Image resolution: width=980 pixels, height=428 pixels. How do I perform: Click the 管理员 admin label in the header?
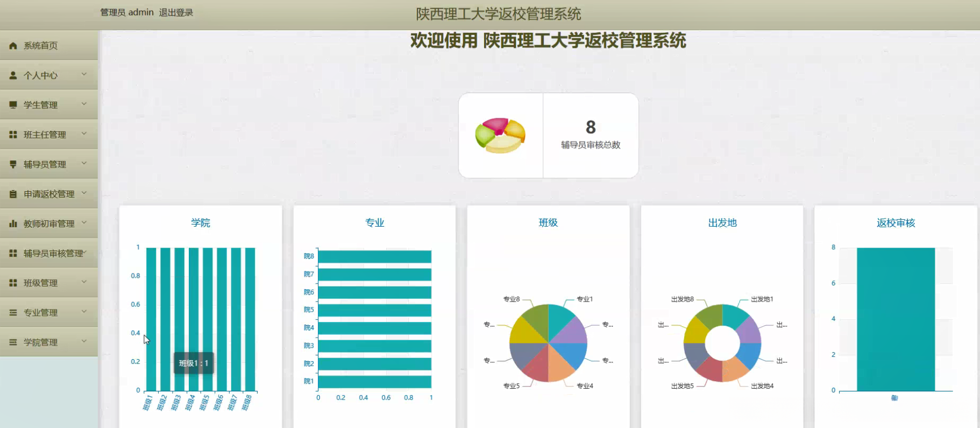click(127, 12)
